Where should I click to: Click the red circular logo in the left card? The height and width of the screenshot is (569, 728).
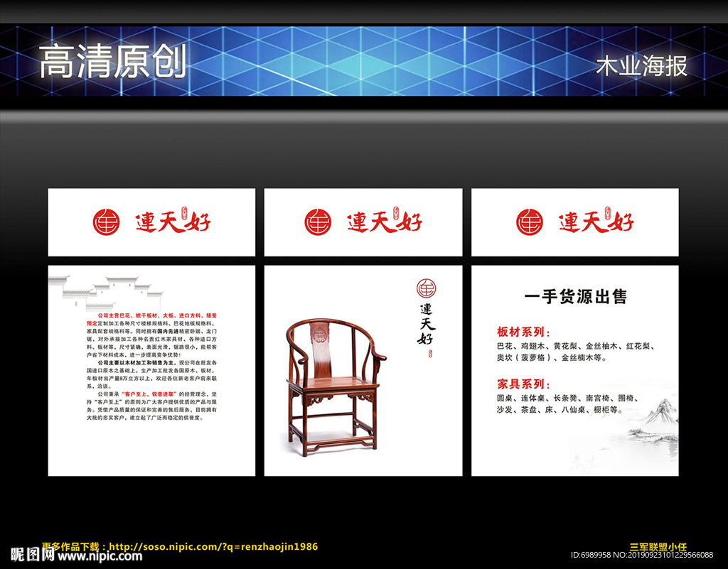(107, 222)
